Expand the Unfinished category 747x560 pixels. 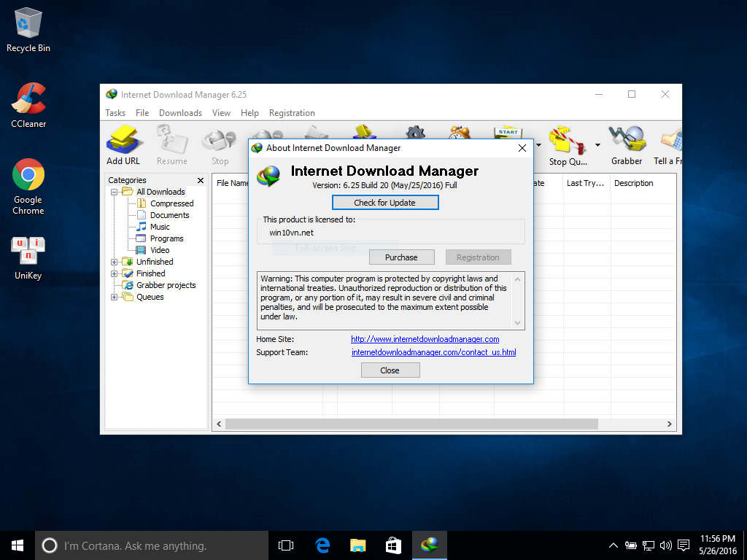pos(114,262)
